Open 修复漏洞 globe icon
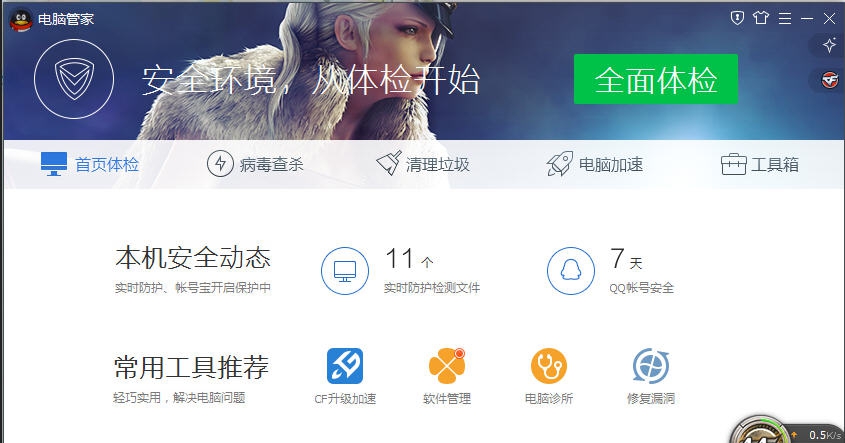Viewport: 845px width, 443px height. click(650, 365)
